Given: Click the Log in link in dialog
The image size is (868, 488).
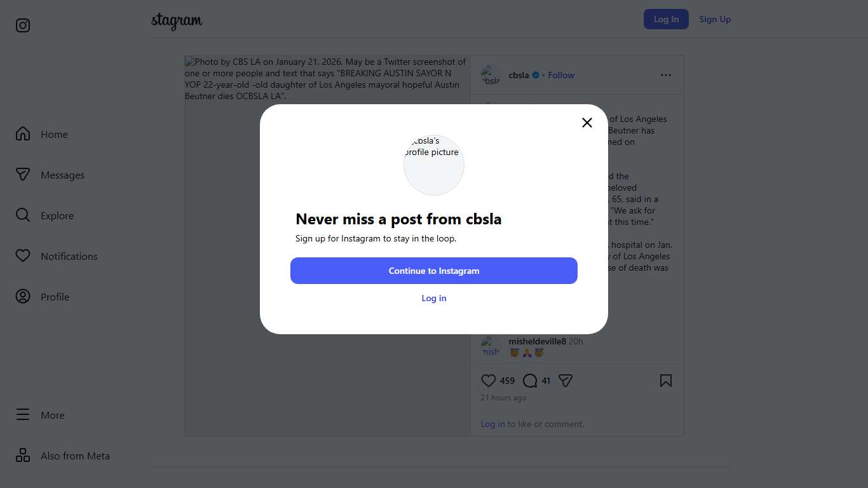Looking at the screenshot, I should click(434, 298).
